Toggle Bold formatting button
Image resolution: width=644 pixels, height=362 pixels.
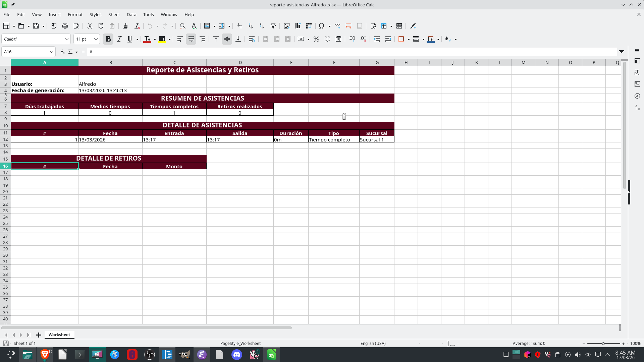108,39
